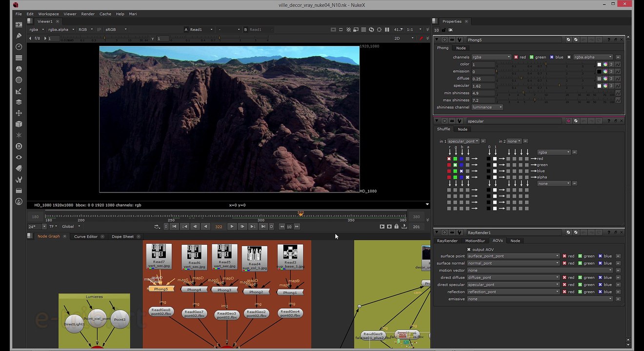Image resolution: width=644 pixels, height=351 pixels.
Task: Open the Draw nodes toolbar icon
Action: 19,36
